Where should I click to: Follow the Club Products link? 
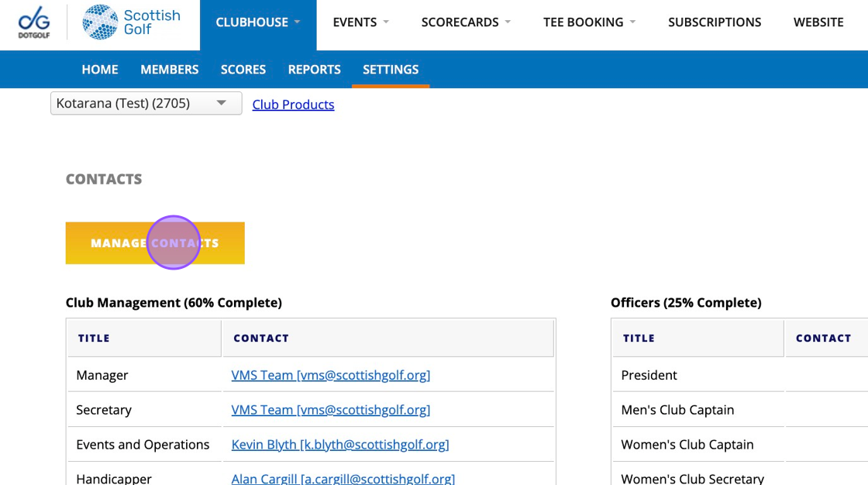pos(294,104)
